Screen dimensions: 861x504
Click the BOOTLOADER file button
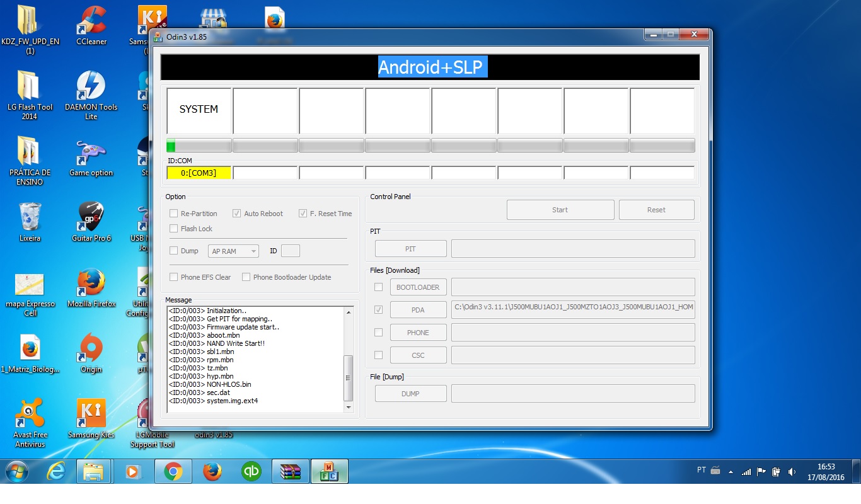418,287
